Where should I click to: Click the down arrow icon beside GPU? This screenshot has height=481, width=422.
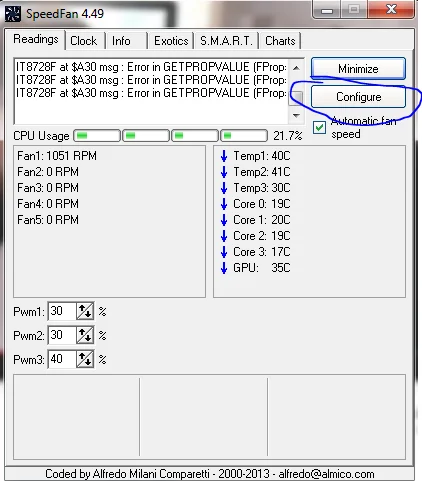pos(224,268)
